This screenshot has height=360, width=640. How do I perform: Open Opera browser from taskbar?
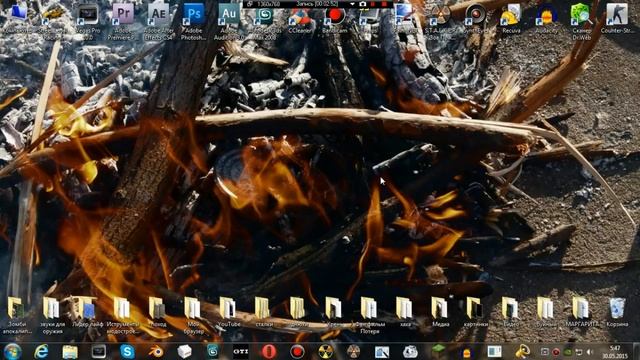269,351
